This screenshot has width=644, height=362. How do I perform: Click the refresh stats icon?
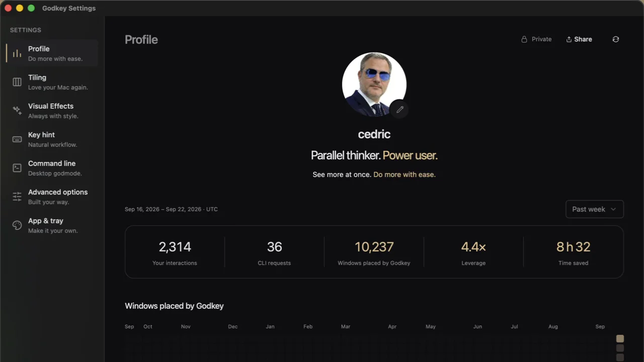pos(616,39)
